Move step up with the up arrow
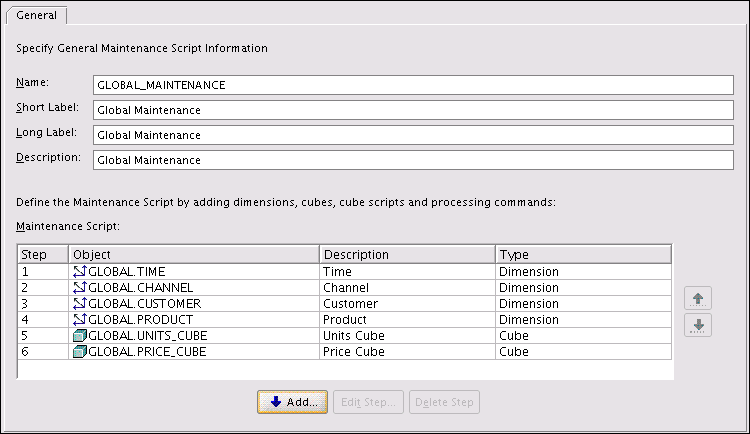 pyautogui.click(x=698, y=297)
